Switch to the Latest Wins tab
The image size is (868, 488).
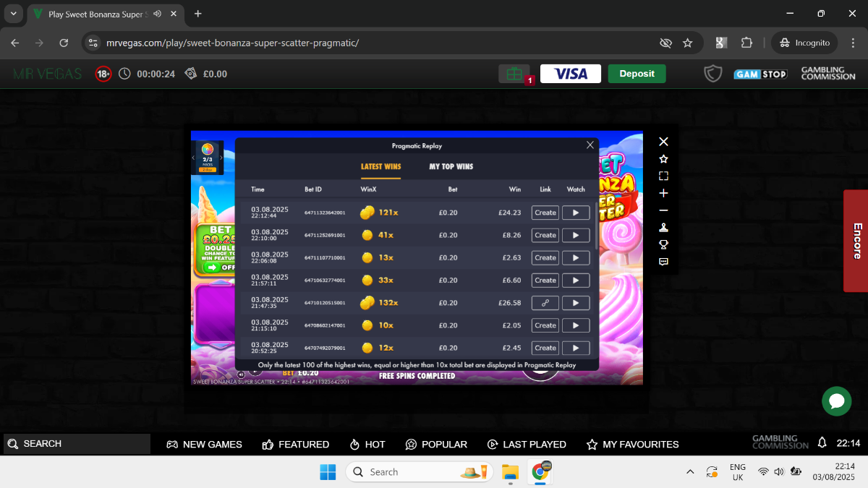coord(381,166)
